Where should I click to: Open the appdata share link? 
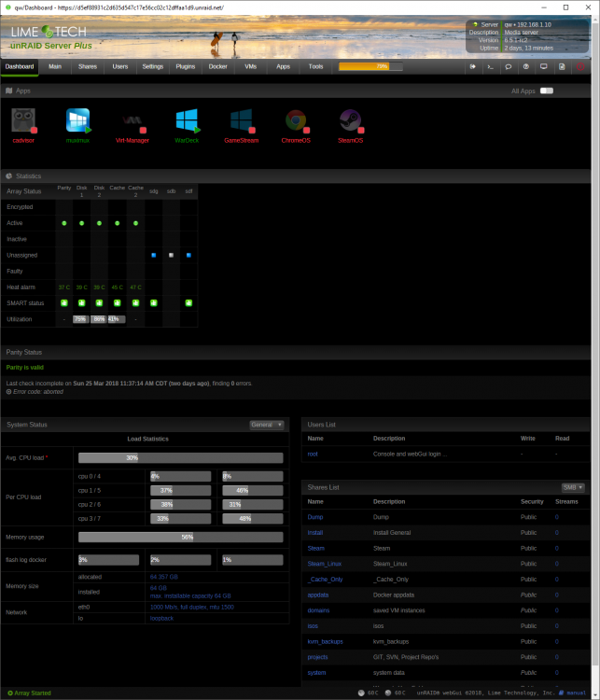[x=318, y=595]
